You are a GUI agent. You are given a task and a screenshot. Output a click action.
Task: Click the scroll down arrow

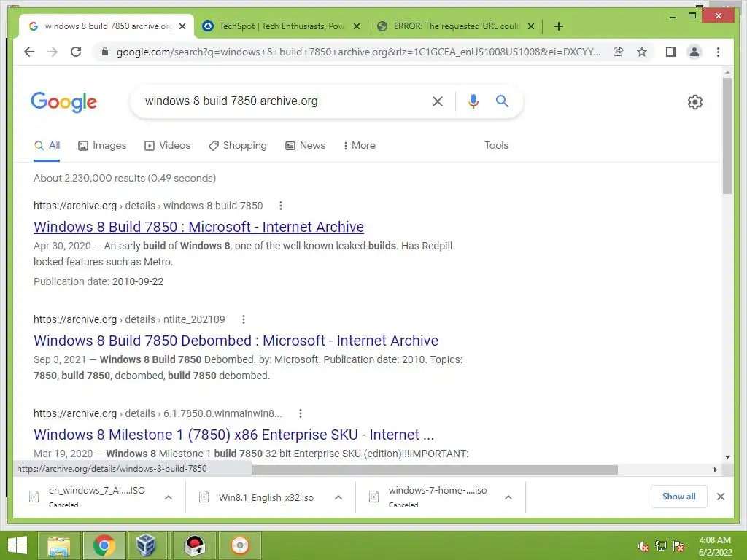click(x=727, y=457)
